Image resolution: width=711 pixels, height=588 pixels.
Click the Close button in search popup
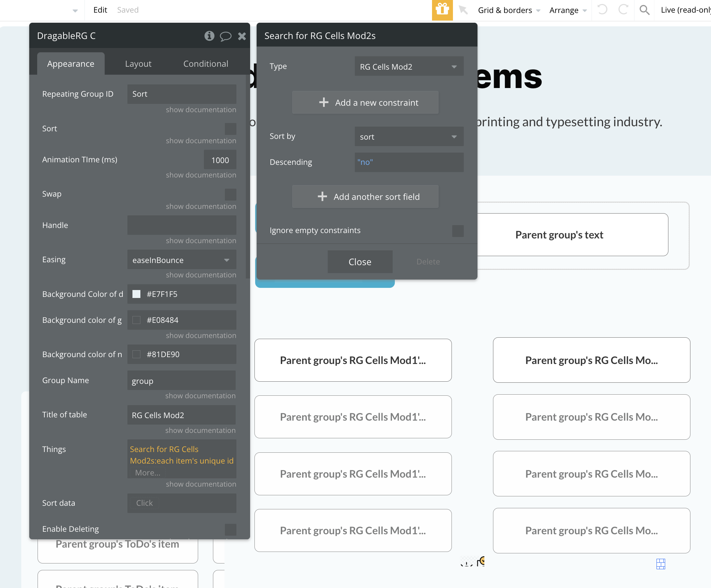tap(360, 262)
